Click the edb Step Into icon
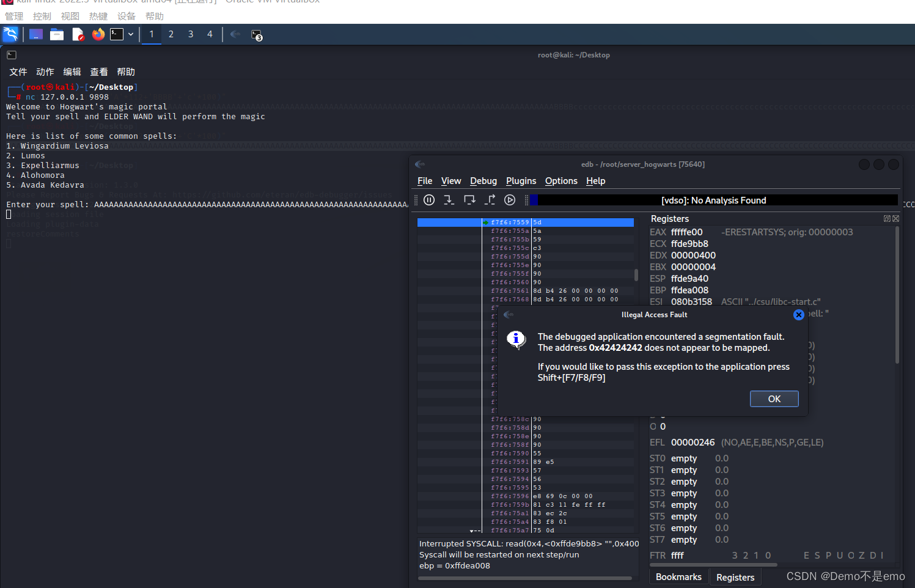The image size is (915, 588). 449,200
